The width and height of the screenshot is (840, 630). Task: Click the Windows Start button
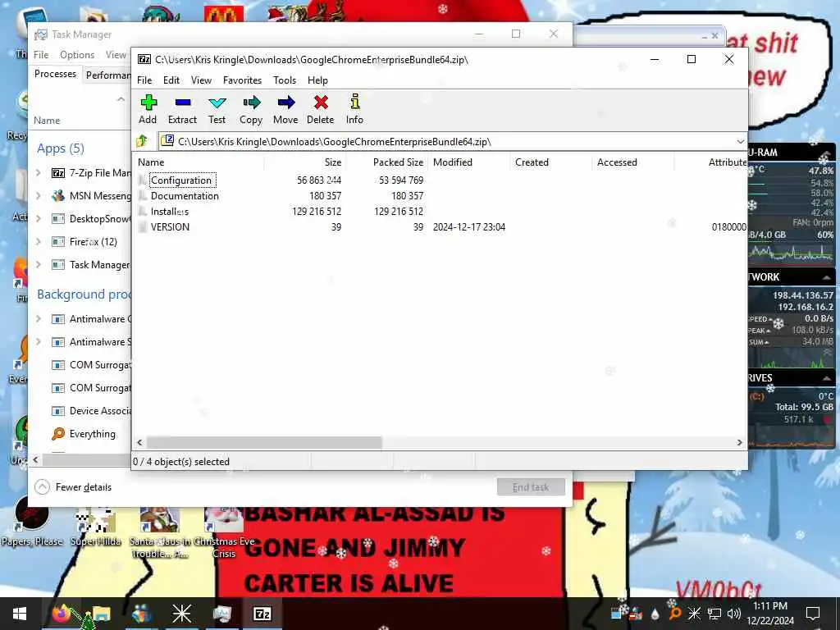pyautogui.click(x=20, y=614)
